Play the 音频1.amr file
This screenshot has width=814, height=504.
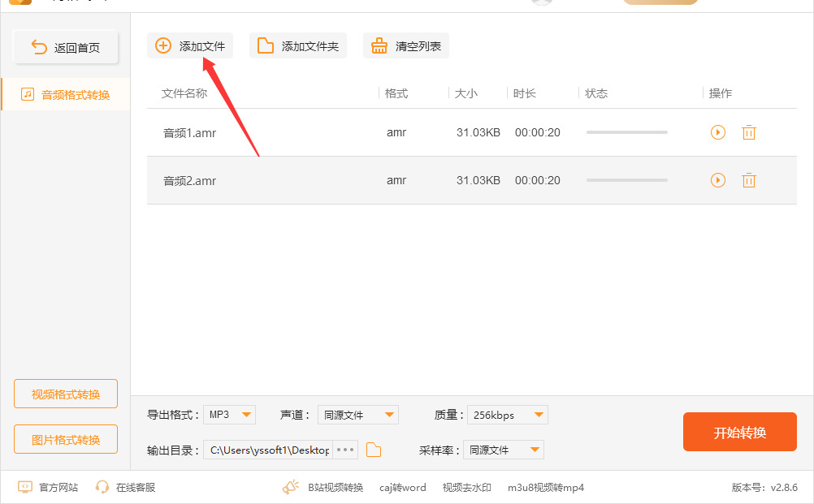tap(717, 132)
